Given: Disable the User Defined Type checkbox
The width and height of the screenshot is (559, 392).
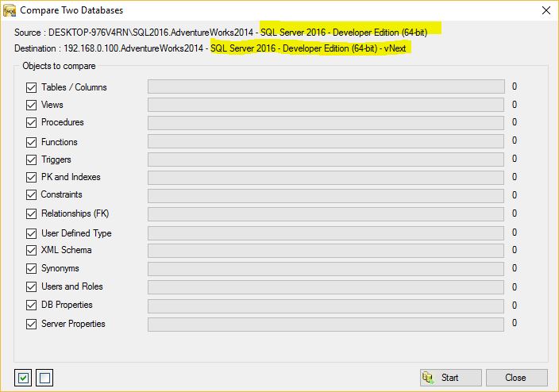Looking at the screenshot, I should [32, 233].
